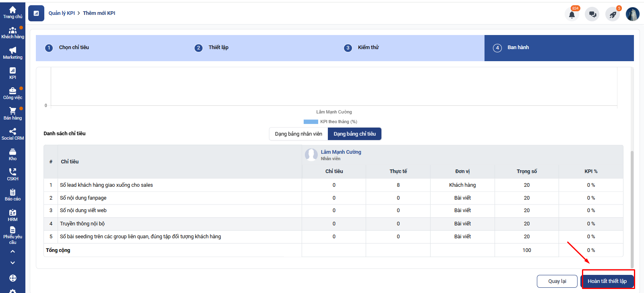644x293 pixels.
Task: Select Dạng bảng chỉ tiêu view
Action: pos(354,134)
